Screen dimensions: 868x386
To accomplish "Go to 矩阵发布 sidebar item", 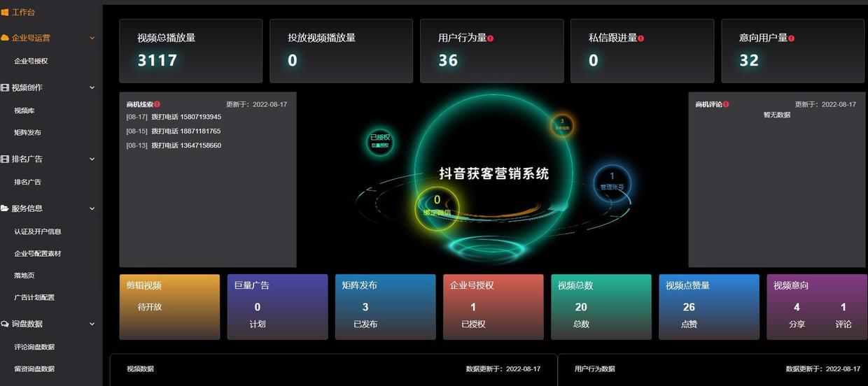I will (x=28, y=133).
